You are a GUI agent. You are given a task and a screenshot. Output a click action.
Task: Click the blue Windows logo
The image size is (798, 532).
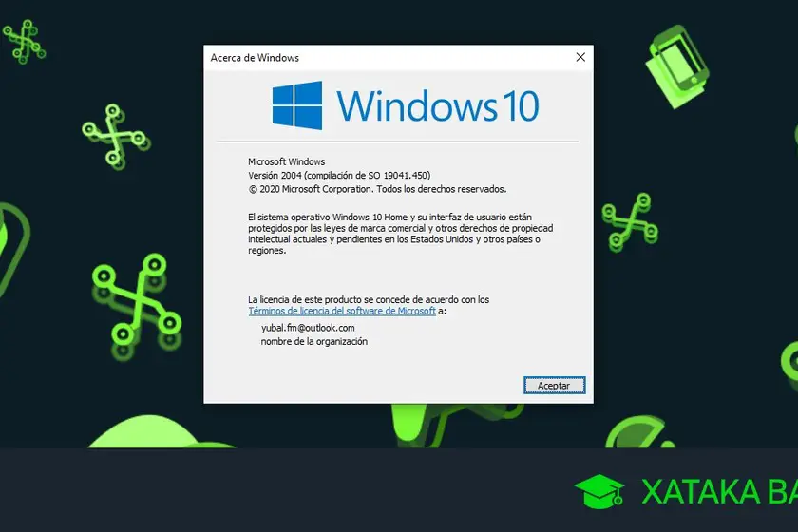297,105
